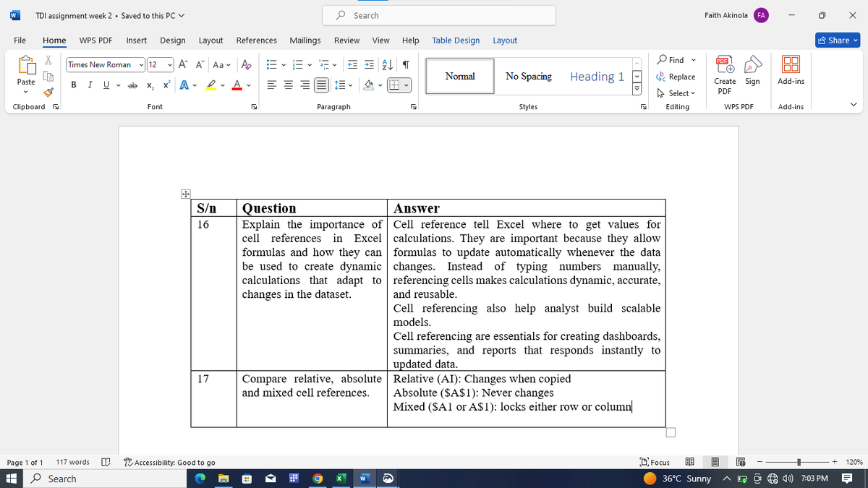Click the Share button

point(838,40)
